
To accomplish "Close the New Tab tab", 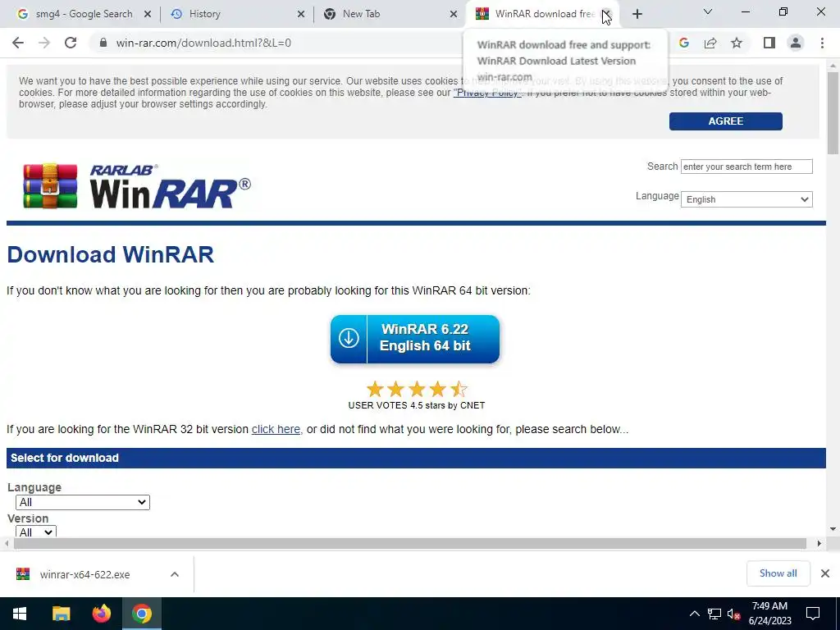I will click(454, 14).
